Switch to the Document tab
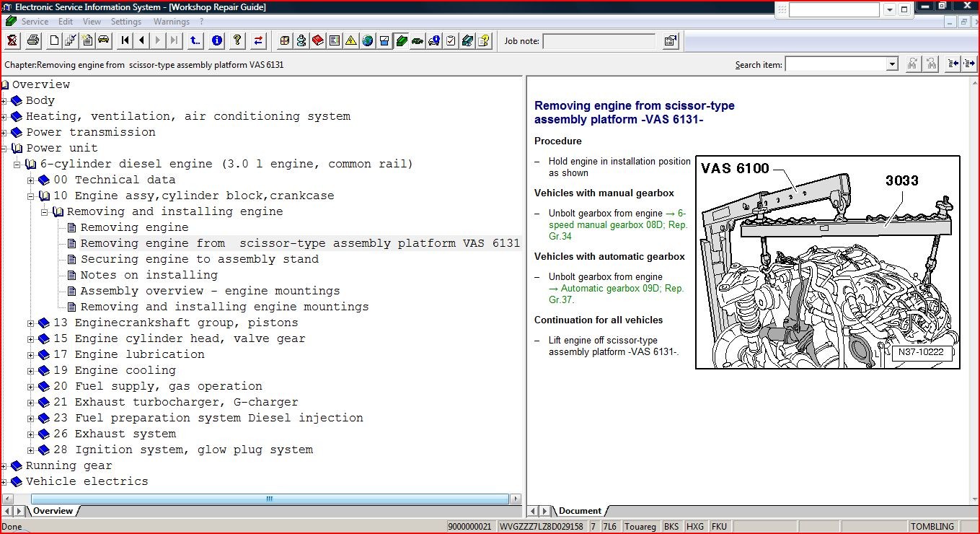This screenshot has width=980, height=534. 580,511
